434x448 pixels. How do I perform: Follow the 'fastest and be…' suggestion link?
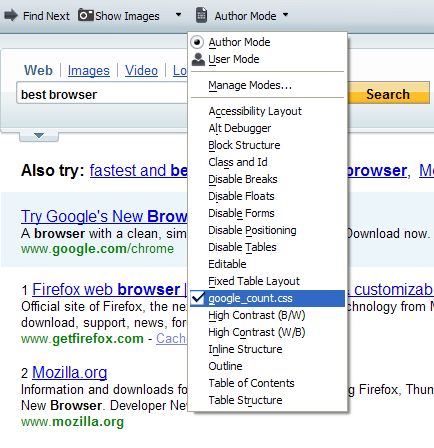[x=138, y=170]
